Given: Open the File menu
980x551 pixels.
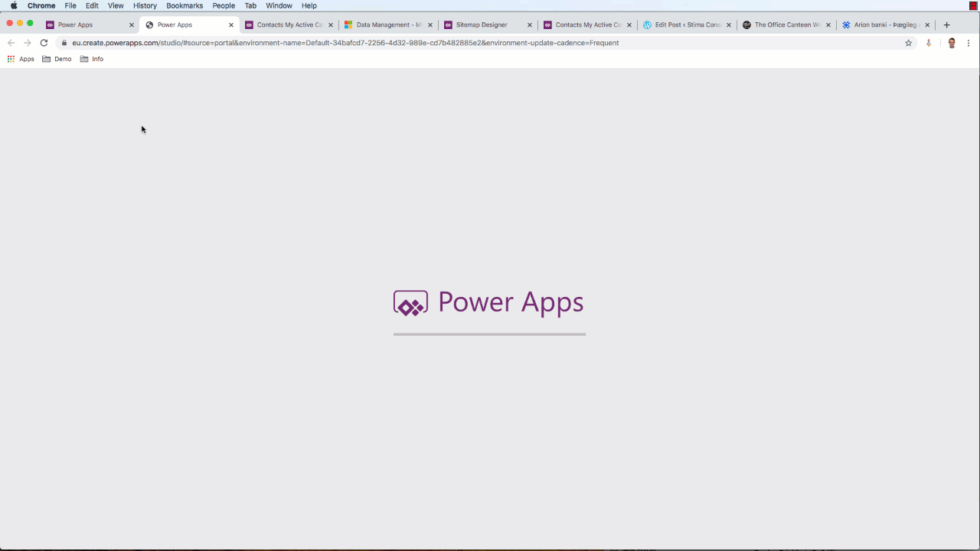Looking at the screenshot, I should tap(70, 5).
